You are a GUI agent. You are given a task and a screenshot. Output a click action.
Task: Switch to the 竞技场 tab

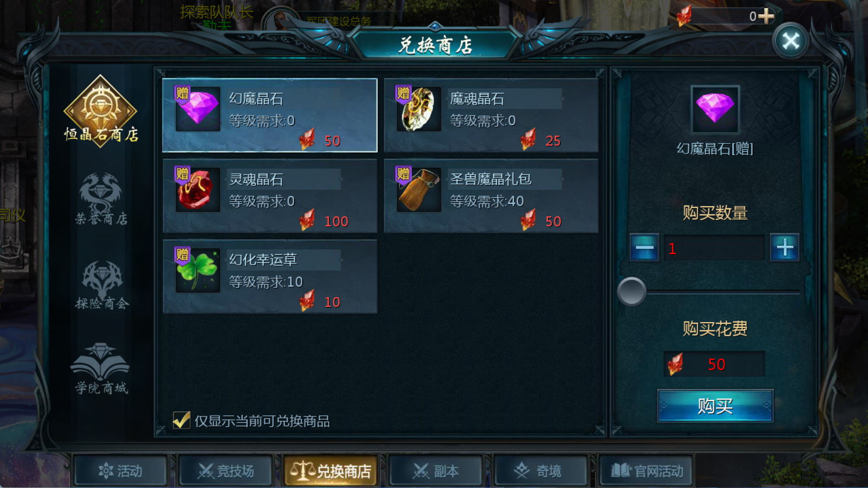pyautogui.click(x=226, y=471)
